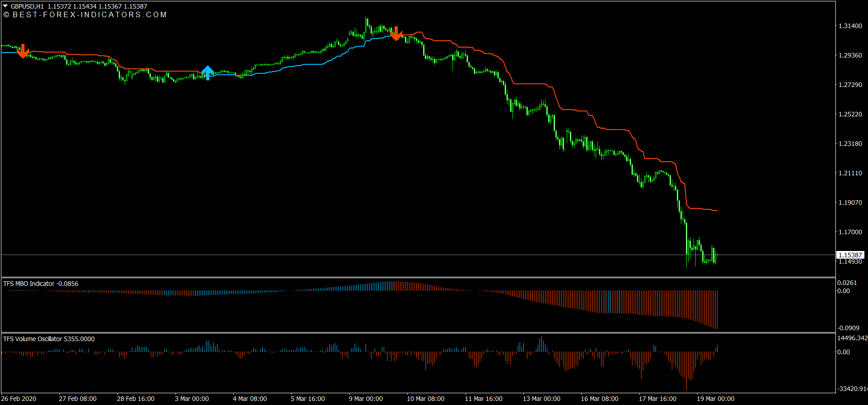
Task: Click the blue buy arrow on the chart
Action: pos(207,72)
